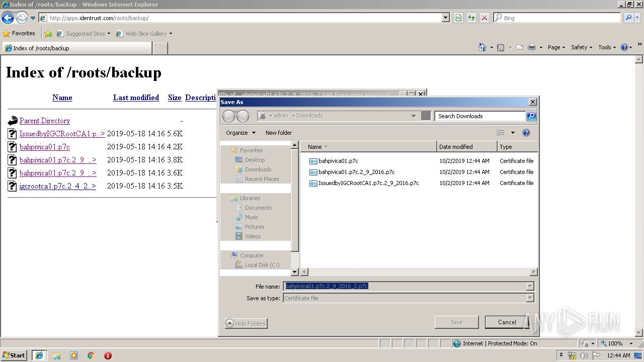Viewport: 644px width, 362px height.
Task: Open the Page menu
Action: [x=556, y=47]
